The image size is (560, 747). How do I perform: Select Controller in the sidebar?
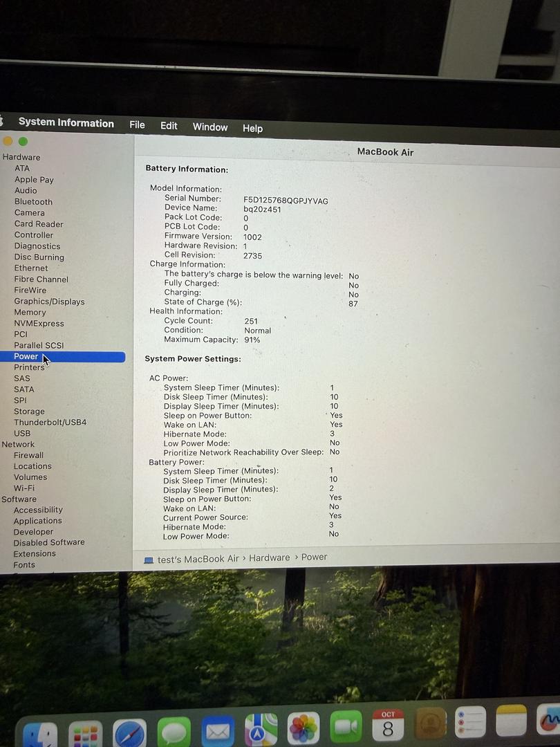[34, 235]
